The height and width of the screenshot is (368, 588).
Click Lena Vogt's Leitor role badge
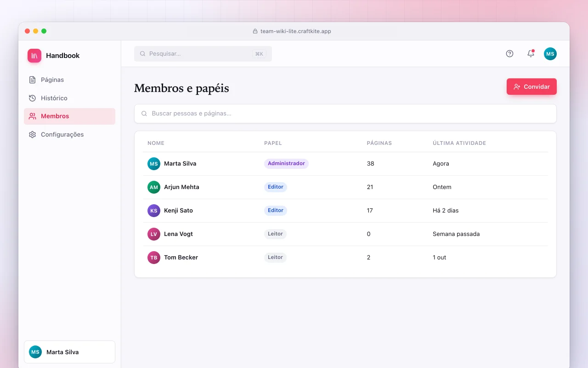(275, 234)
